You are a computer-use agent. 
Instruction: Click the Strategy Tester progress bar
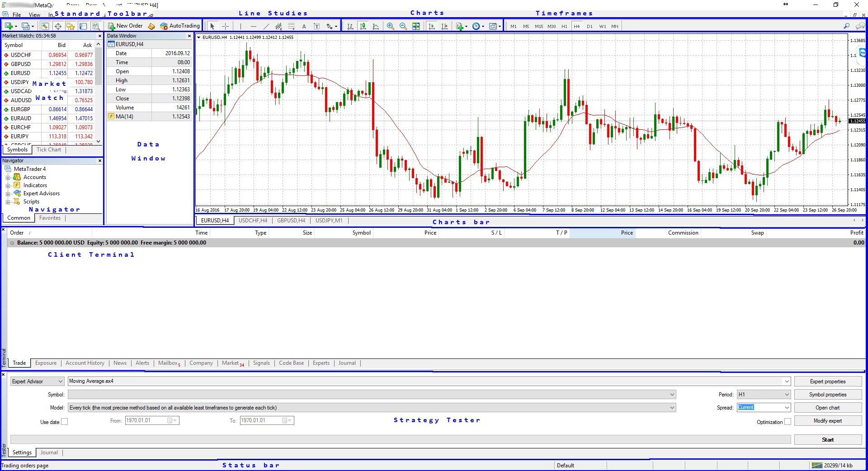coord(401,439)
